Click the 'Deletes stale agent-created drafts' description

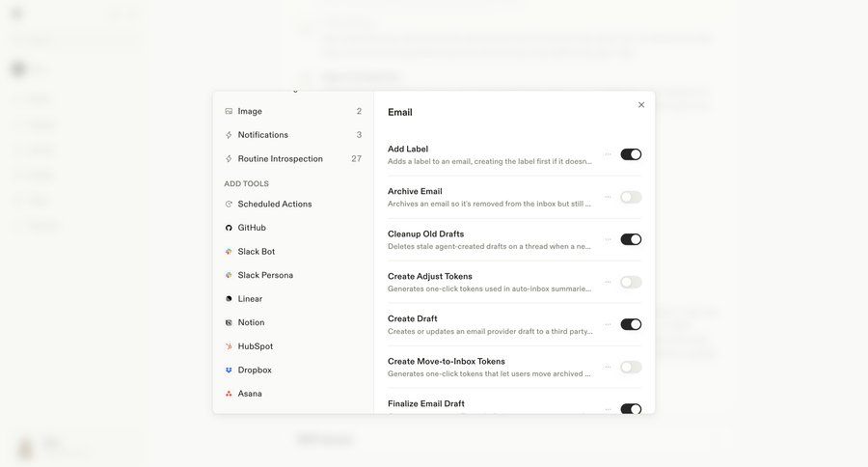click(489, 246)
